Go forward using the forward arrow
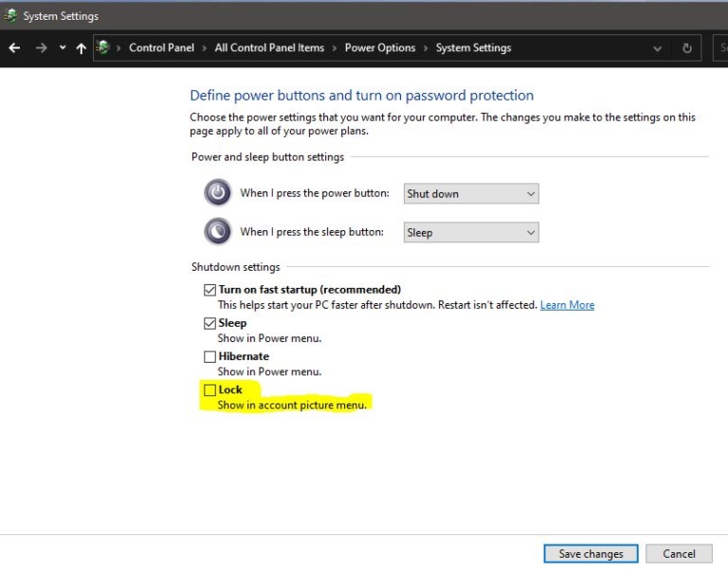This screenshot has height=573, width=728. tap(42, 47)
